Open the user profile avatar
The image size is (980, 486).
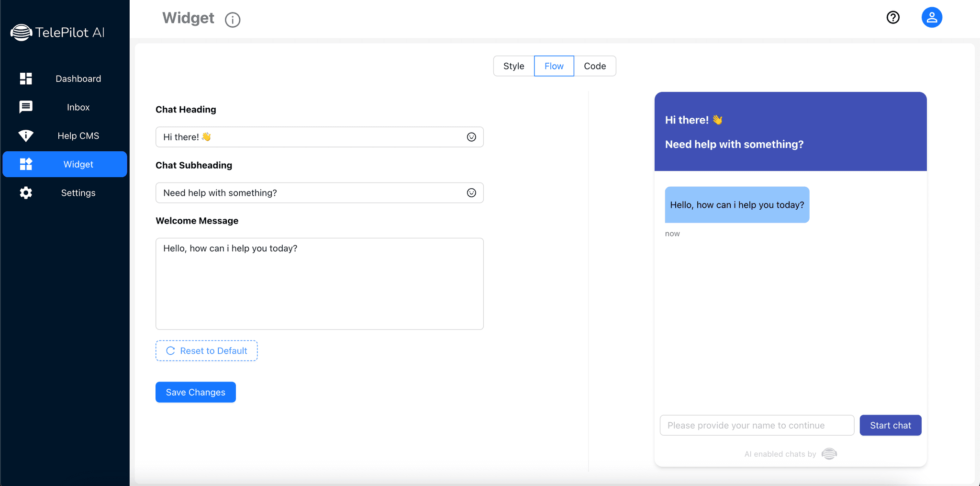pos(932,18)
